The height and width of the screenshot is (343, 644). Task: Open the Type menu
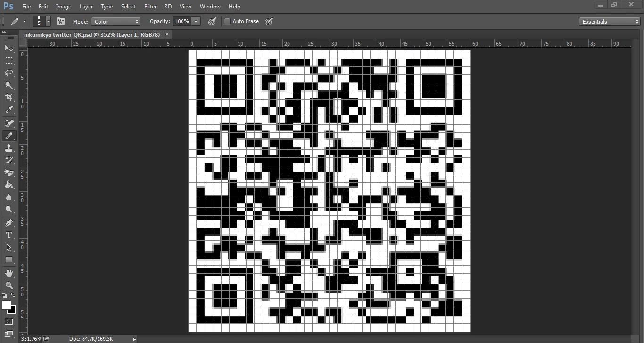point(107,7)
